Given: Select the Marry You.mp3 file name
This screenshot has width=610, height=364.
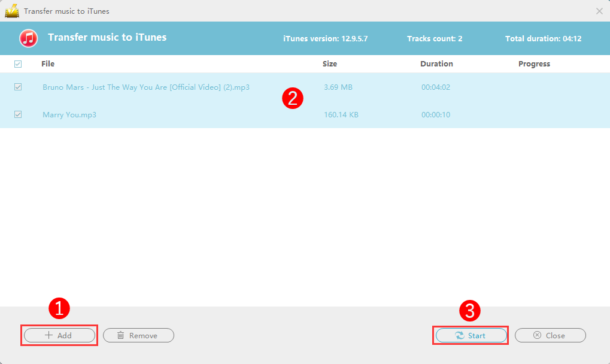Looking at the screenshot, I should click(x=69, y=115).
